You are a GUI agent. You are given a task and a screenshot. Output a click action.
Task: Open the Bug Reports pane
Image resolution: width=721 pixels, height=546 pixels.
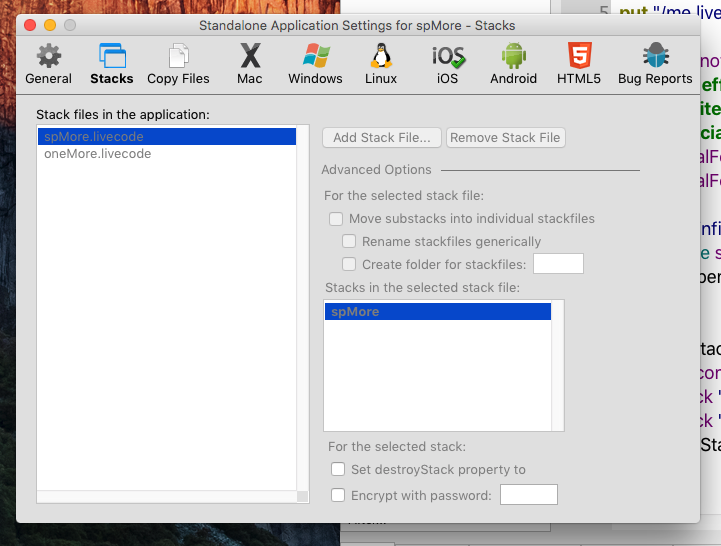(655, 64)
